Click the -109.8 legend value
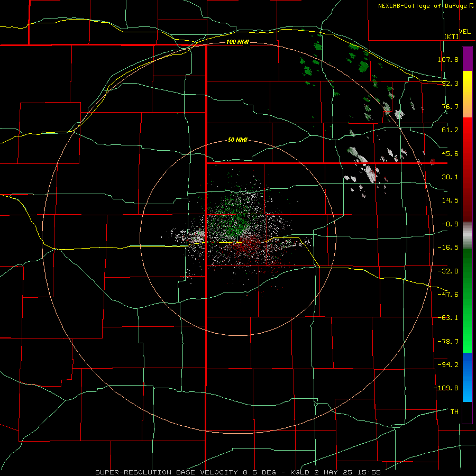 coord(446,388)
